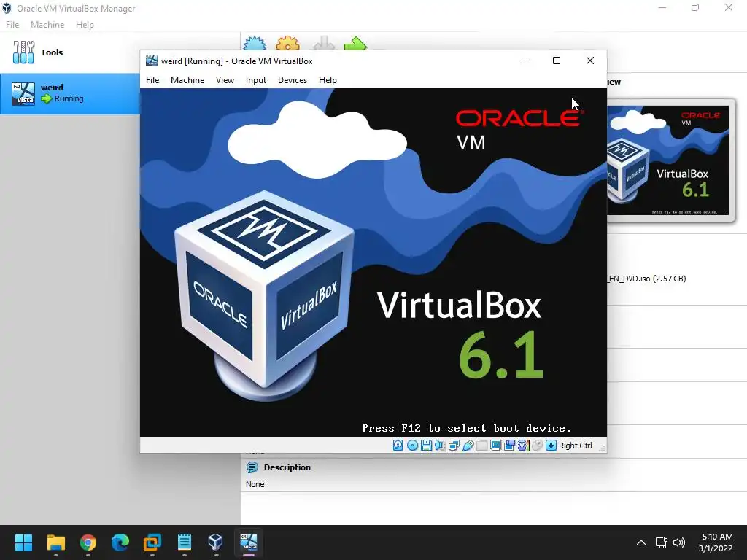Image resolution: width=747 pixels, height=560 pixels.
Task: Click the blue New machine toolbar icon
Action: click(x=255, y=44)
